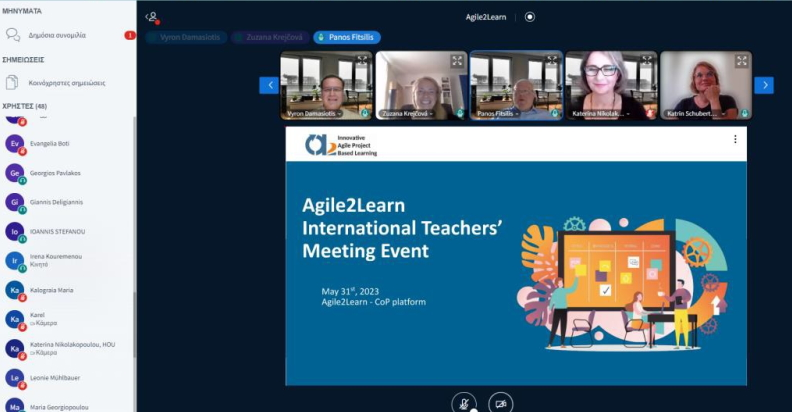Click Katerina Nikolakopoulou, HOU avatar
Screen dimensions: 792x412
pos(15,349)
